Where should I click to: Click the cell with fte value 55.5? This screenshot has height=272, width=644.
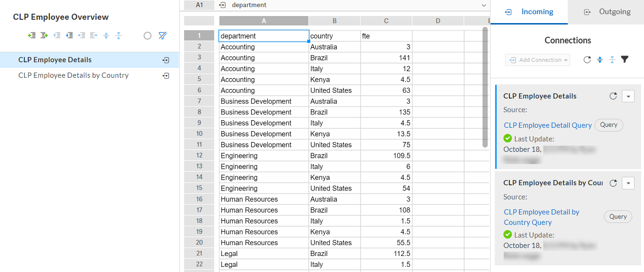[x=386, y=243]
